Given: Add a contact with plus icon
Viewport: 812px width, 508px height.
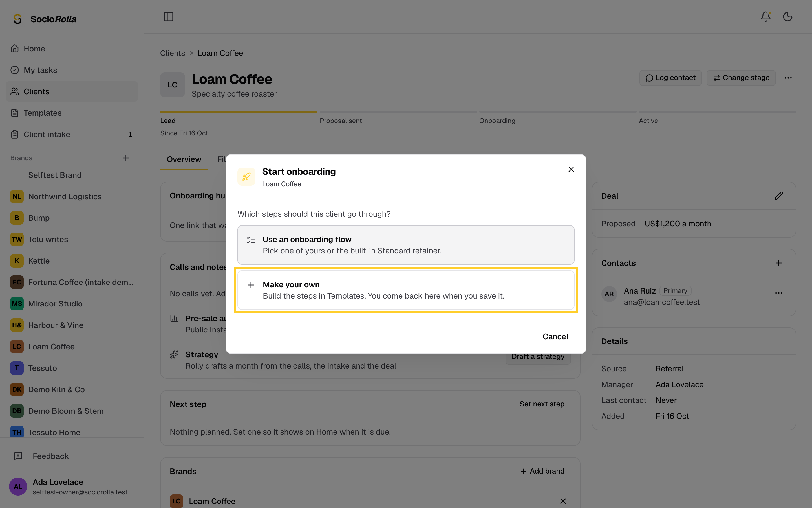Looking at the screenshot, I should pyautogui.click(x=779, y=263).
